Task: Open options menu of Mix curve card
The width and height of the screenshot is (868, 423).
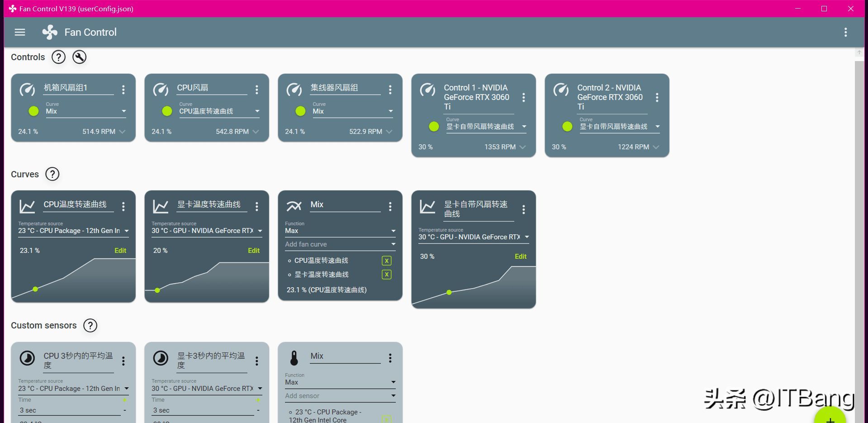Action: coord(390,206)
